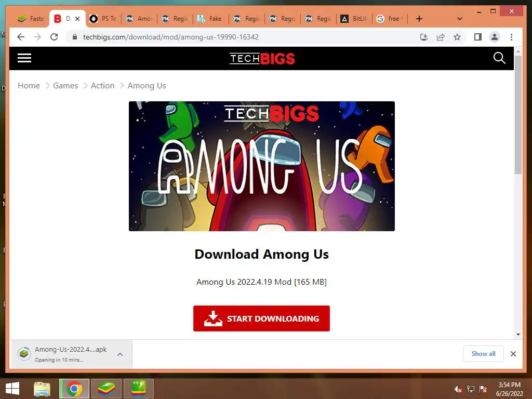Go back to the previous page
Screen dimensions: 532x399
[21, 37]
